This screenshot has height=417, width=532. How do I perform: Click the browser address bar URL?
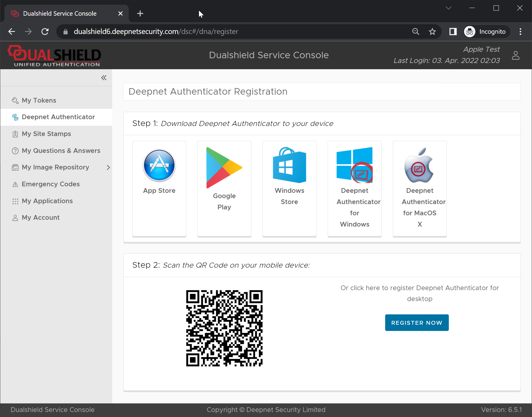(x=156, y=32)
